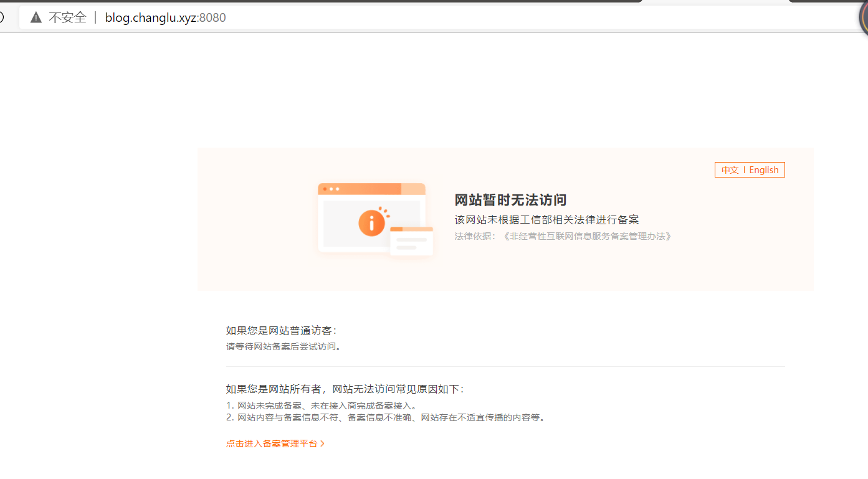Click the not-secure warning triangle icon

[x=36, y=18]
